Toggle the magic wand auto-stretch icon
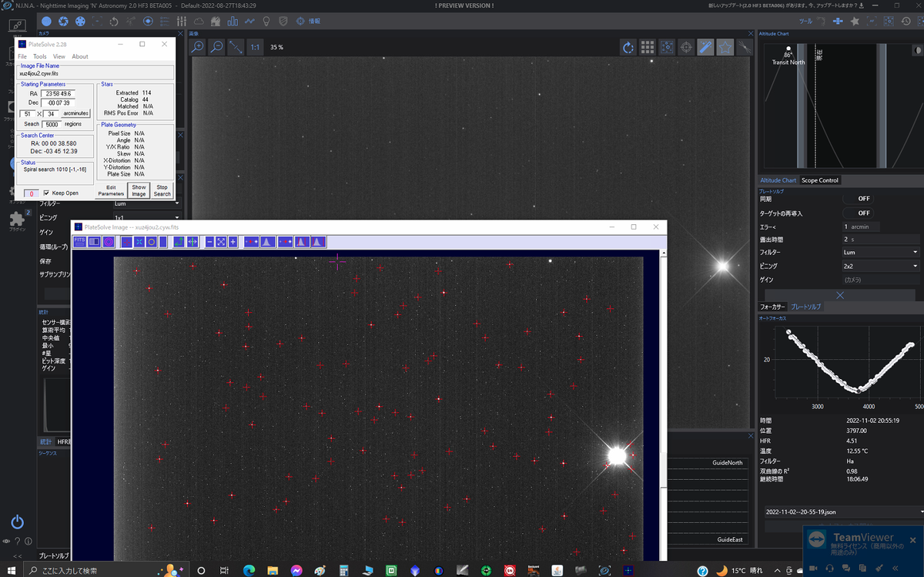Screen dimensions: 924x577 pyautogui.click(x=705, y=48)
